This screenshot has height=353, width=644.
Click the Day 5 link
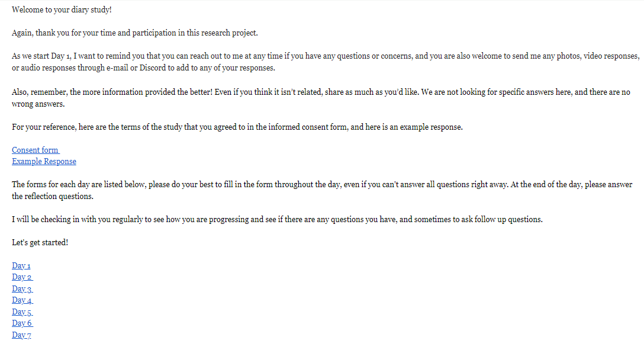[22, 312]
